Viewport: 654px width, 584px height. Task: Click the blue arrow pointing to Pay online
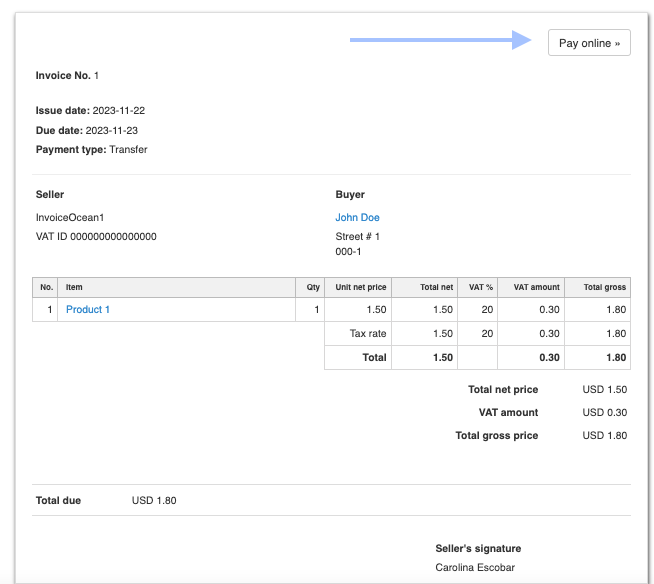tap(439, 40)
